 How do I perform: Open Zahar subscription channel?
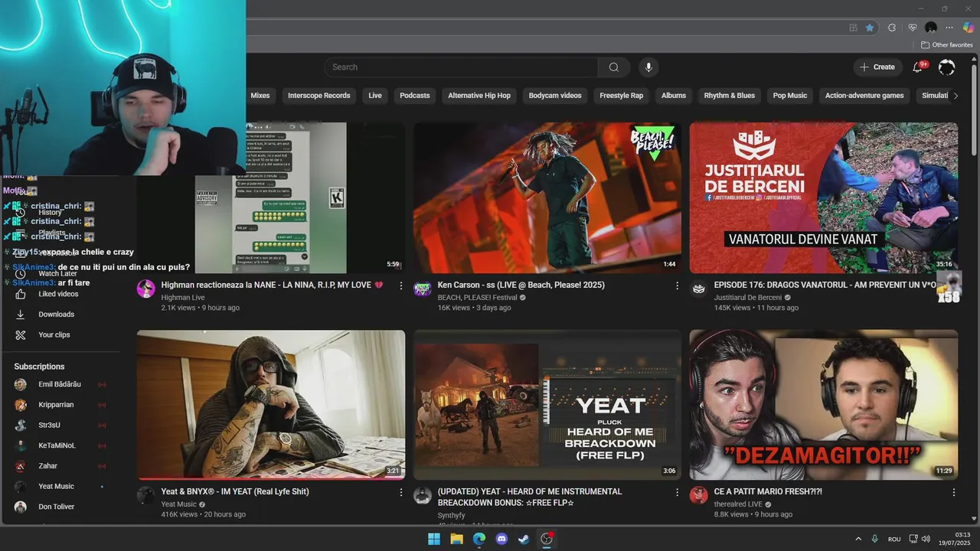coord(60,466)
